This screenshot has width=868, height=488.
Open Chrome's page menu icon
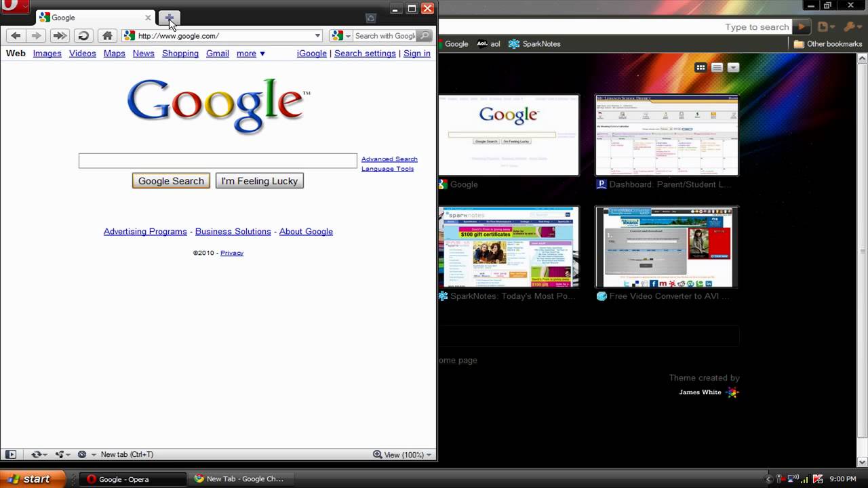point(826,27)
